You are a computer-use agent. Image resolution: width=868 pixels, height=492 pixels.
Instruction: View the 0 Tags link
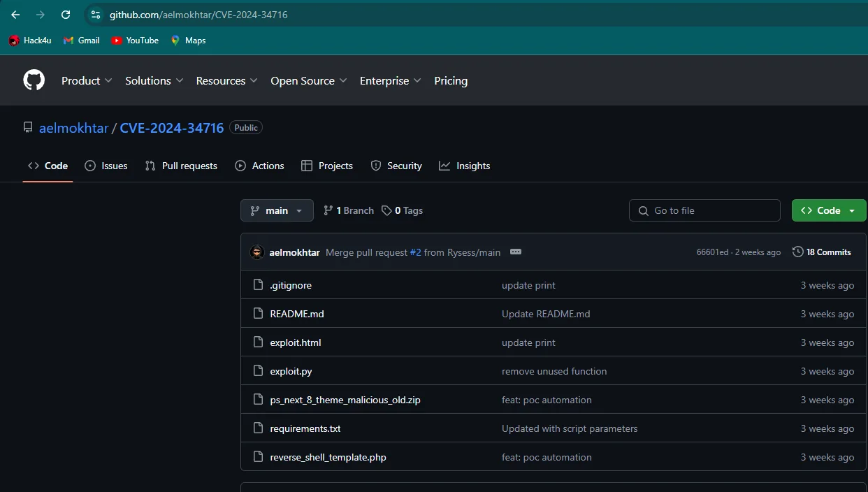pyautogui.click(x=403, y=210)
